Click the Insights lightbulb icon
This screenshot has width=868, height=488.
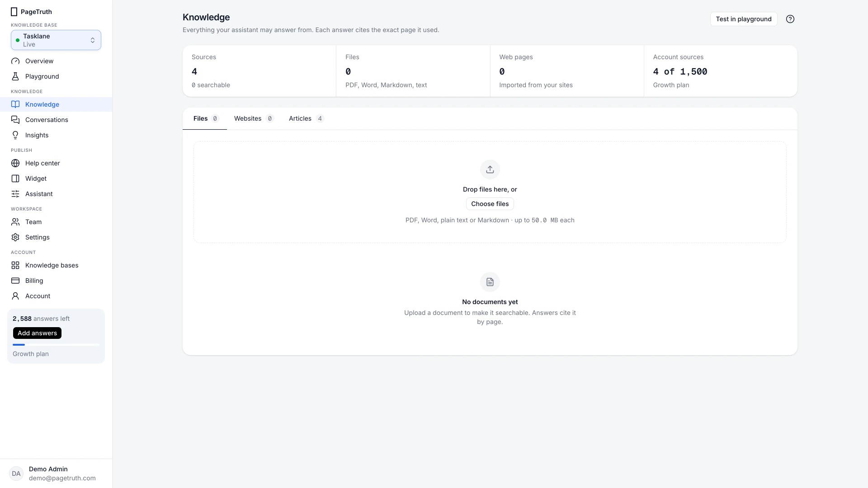[15, 135]
